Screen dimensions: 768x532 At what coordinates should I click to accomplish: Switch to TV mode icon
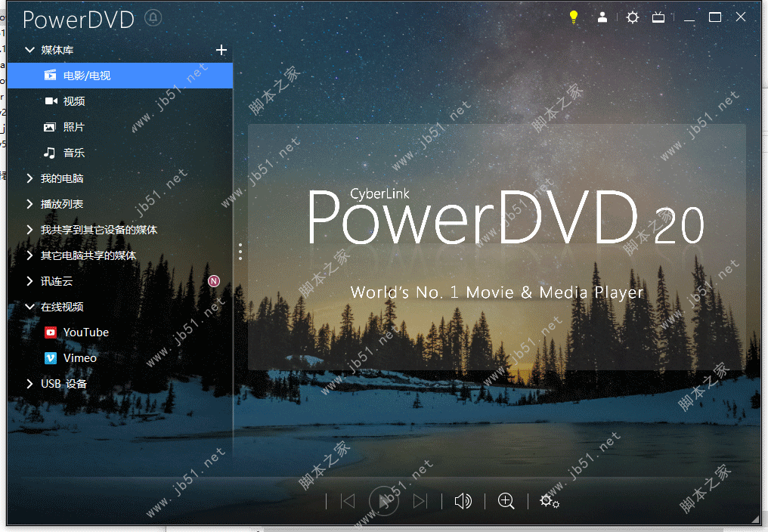coord(658,17)
